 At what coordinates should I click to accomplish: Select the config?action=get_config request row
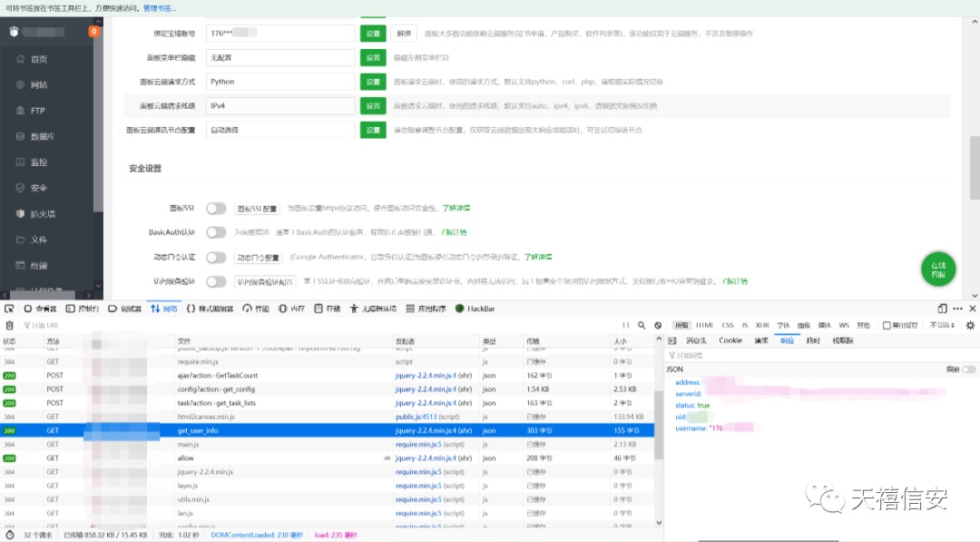click(328, 389)
